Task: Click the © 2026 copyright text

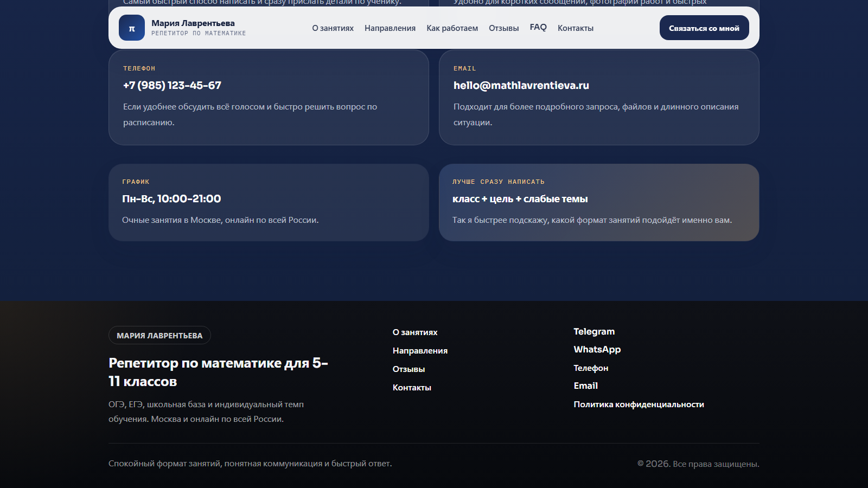Action: coord(698,464)
